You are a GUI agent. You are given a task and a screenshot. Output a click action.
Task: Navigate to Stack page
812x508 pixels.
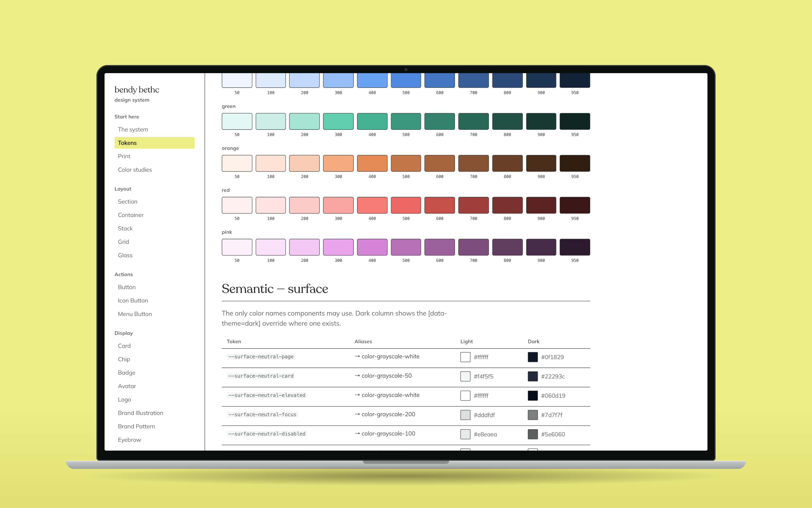point(125,228)
